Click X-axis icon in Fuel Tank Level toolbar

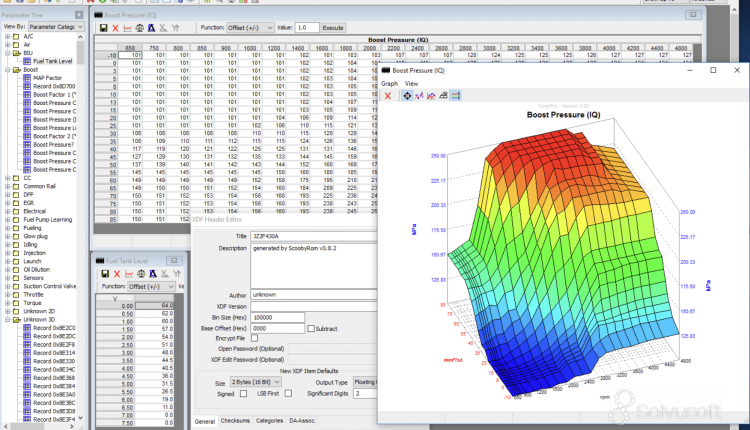[165, 274]
